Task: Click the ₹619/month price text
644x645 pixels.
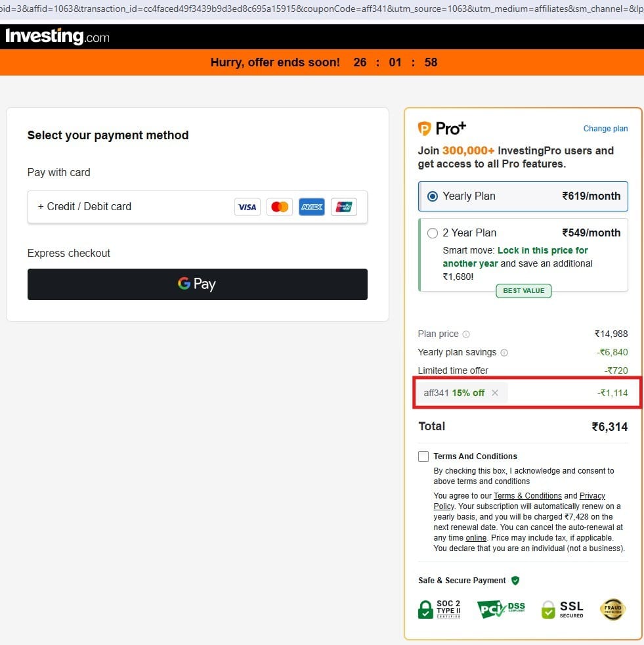Action: coord(591,196)
